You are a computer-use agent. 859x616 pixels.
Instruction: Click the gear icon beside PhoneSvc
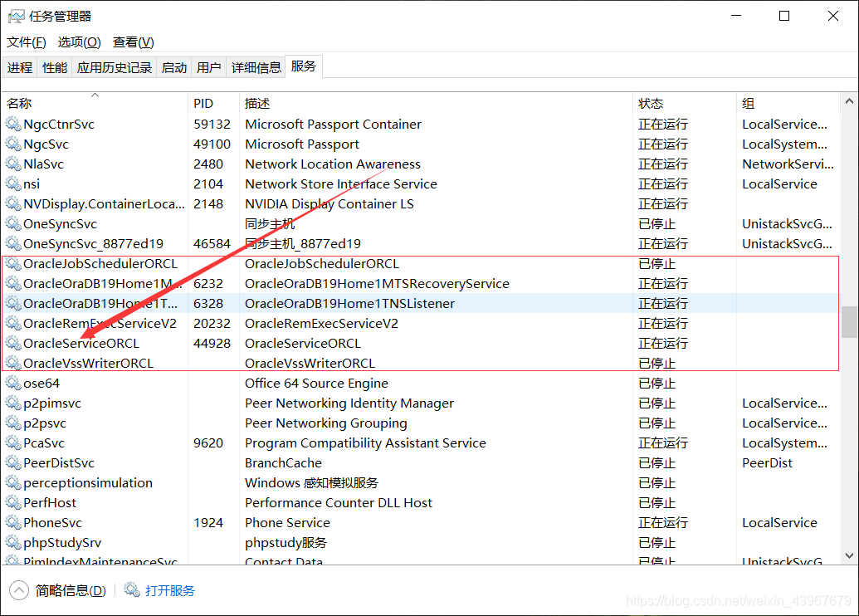[x=13, y=522]
